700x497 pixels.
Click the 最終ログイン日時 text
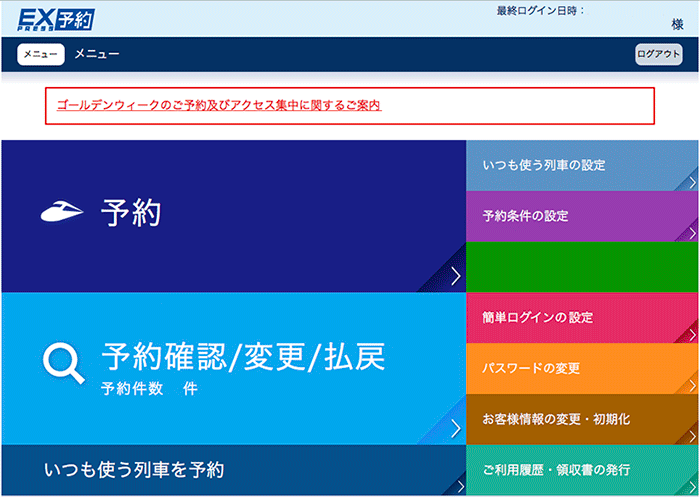pos(541,11)
